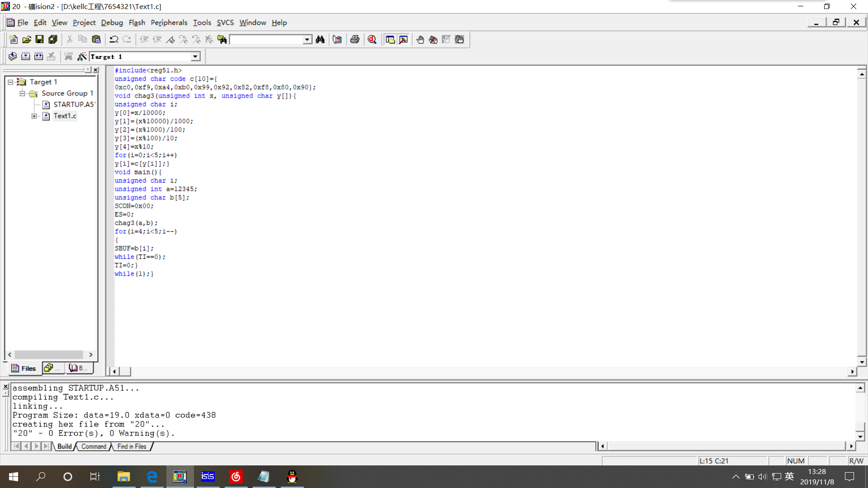Kill all breakpoints icon
This screenshot has width=868, height=488.
433,40
